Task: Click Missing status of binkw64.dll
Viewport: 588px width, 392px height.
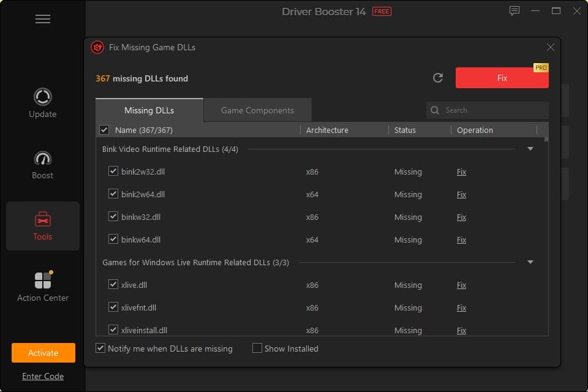Action: 408,239
